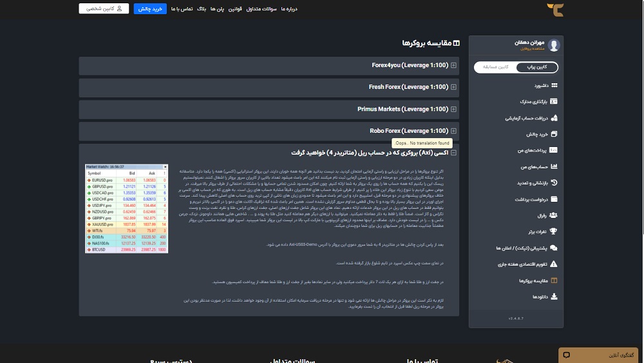The height and width of the screenshot is (363, 644).
Task: Open the سوالات متداول menu item
Action: coord(261,9)
